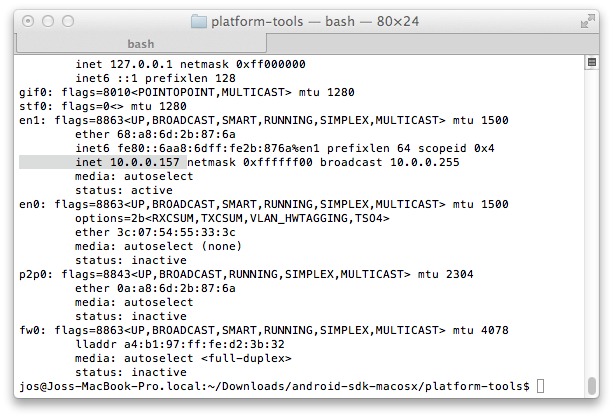Click the broadcast 10.0.0.255 address
The width and height of the screenshot is (613, 418).
point(394,161)
